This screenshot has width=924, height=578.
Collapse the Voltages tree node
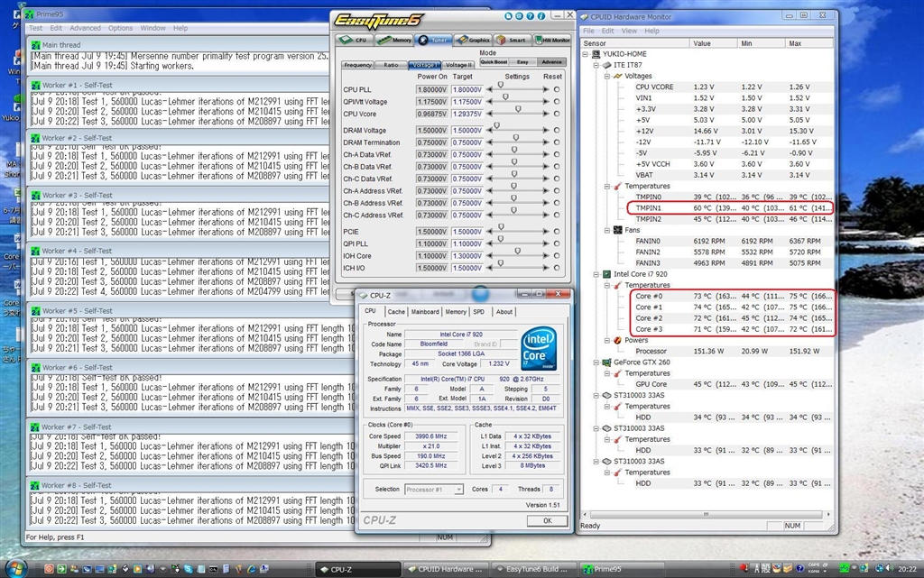(x=607, y=76)
